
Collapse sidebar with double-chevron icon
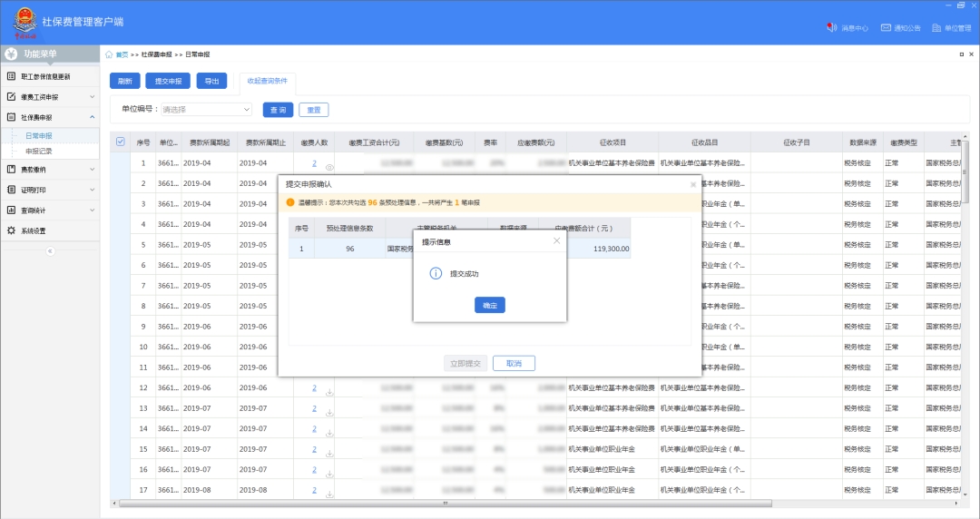pos(50,250)
